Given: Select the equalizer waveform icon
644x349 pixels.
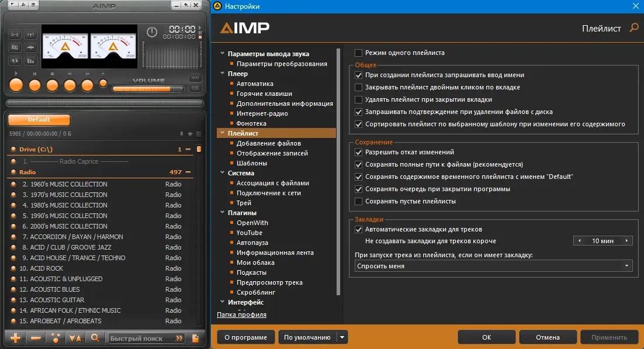Looking at the screenshot, I should coord(31,47).
